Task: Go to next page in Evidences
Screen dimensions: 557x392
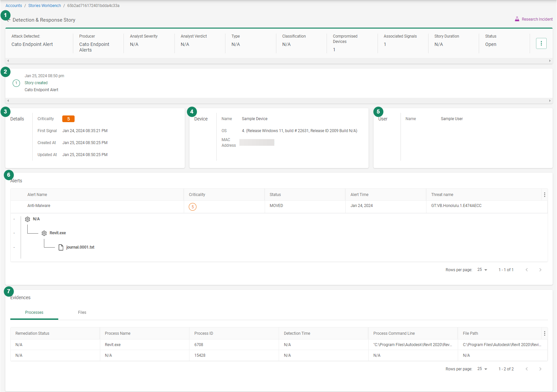Action: tap(540, 369)
